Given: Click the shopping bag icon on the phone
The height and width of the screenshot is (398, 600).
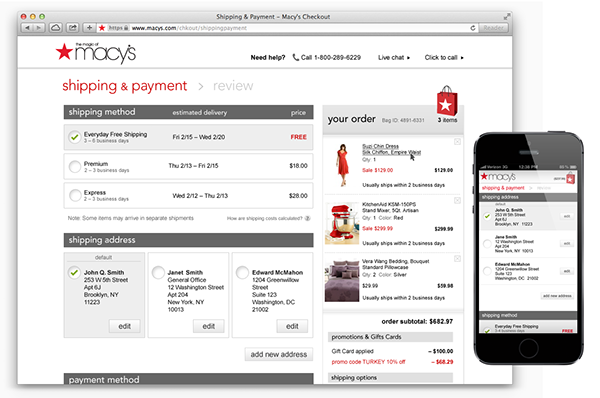Looking at the screenshot, I should (571, 178).
